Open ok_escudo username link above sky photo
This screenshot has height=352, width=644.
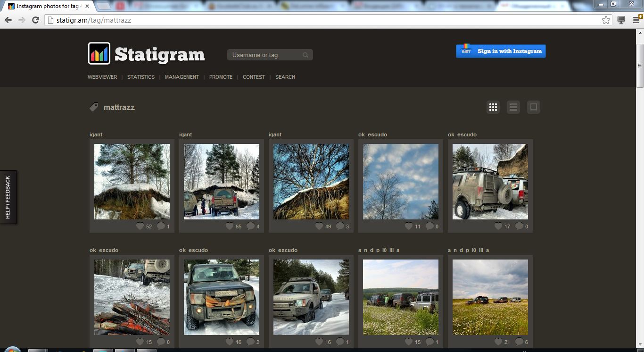372,134
